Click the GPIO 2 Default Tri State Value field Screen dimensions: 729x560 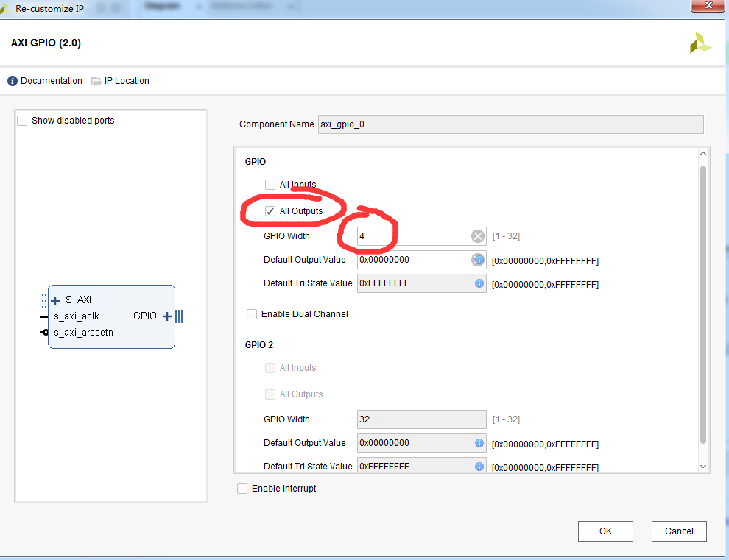(x=422, y=465)
